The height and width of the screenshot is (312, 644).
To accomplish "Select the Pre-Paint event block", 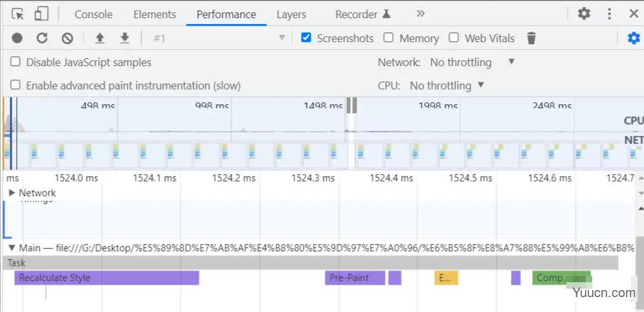I will click(x=355, y=278).
